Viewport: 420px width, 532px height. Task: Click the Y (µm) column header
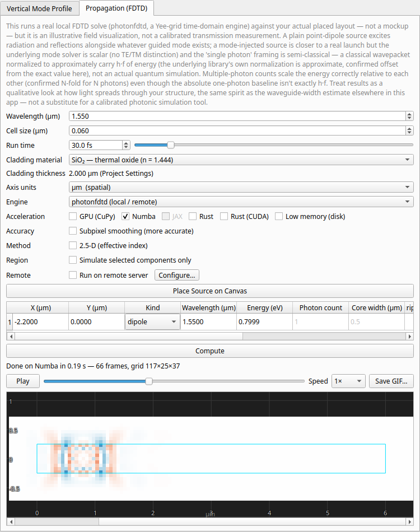coord(97,308)
